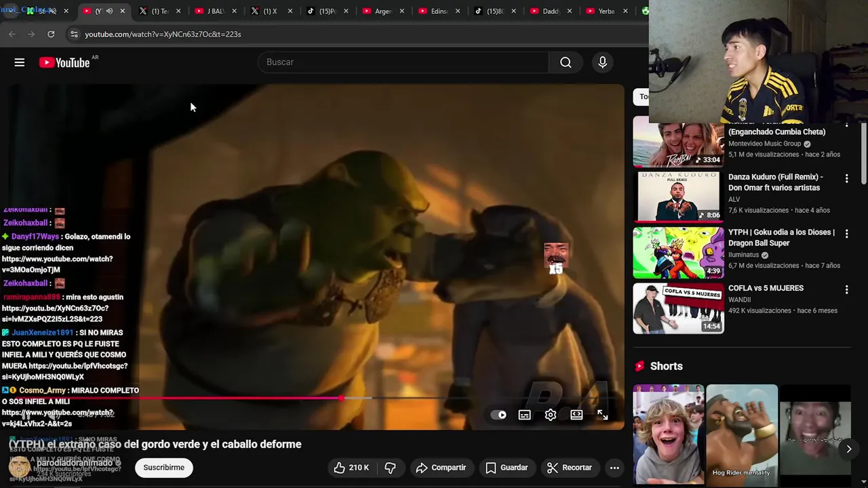
Task: Click chat username JuanXeneize1891
Action: (x=42, y=333)
